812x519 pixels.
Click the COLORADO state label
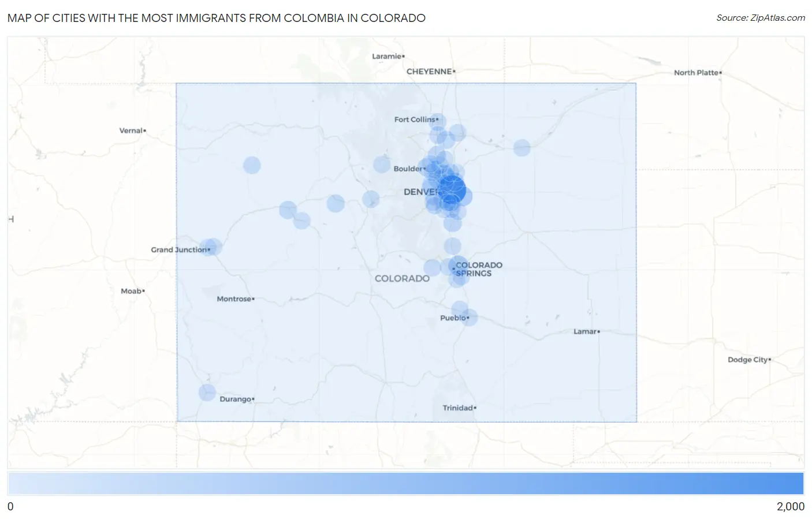pos(402,278)
